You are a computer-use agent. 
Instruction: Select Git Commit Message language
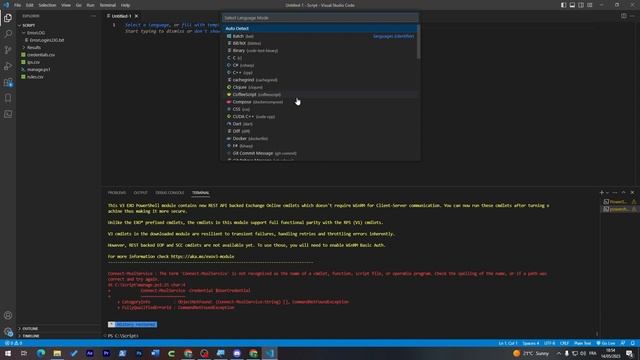[320, 153]
